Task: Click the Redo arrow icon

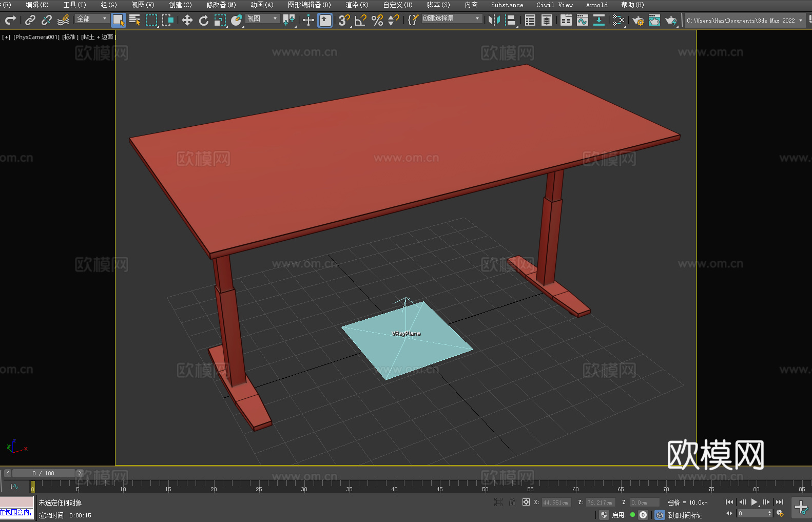Action: [x=10, y=20]
